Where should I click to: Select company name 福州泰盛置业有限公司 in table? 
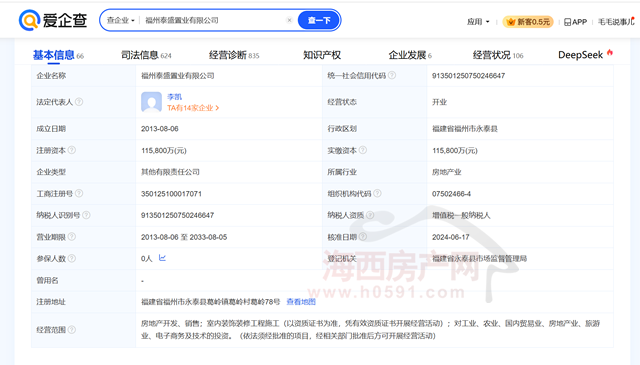point(178,76)
